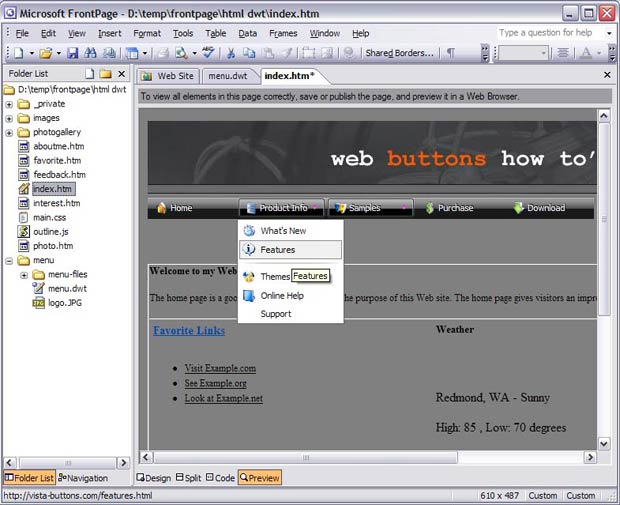
Task: Choose Online Help in the dropdown menu
Action: [x=290, y=295]
